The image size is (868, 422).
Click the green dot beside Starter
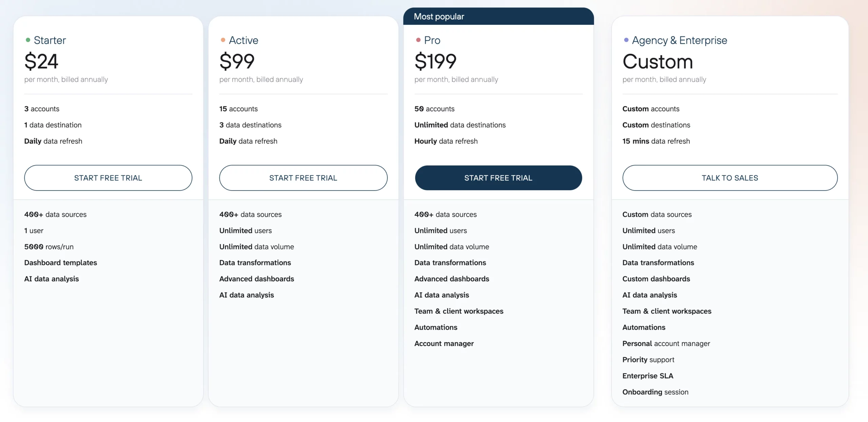(28, 40)
